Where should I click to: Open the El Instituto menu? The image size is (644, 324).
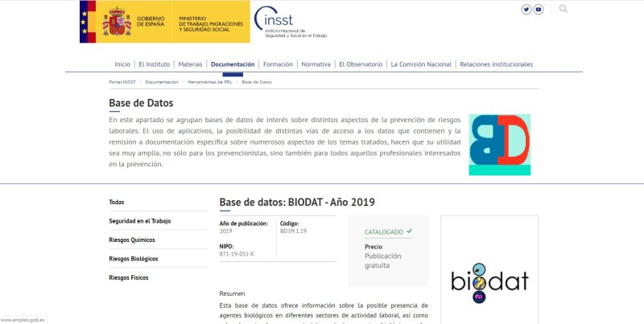tap(154, 64)
